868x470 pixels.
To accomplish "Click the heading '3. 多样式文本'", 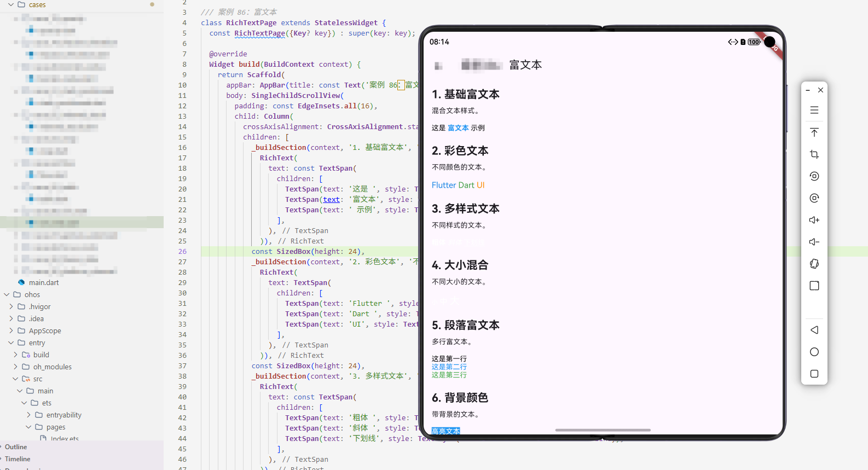I will pos(466,208).
